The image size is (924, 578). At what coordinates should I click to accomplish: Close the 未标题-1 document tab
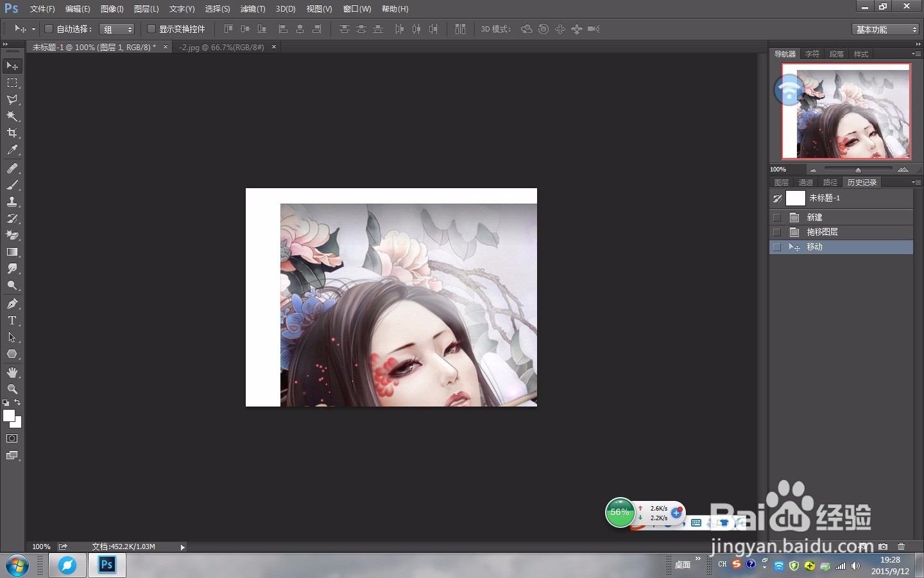(166, 47)
